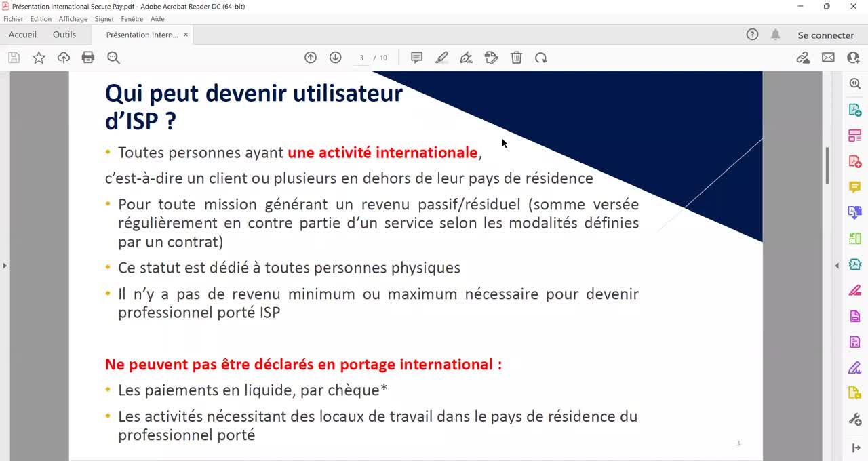
Task: Open Compress PDF tool in right pane
Action: click(854, 264)
